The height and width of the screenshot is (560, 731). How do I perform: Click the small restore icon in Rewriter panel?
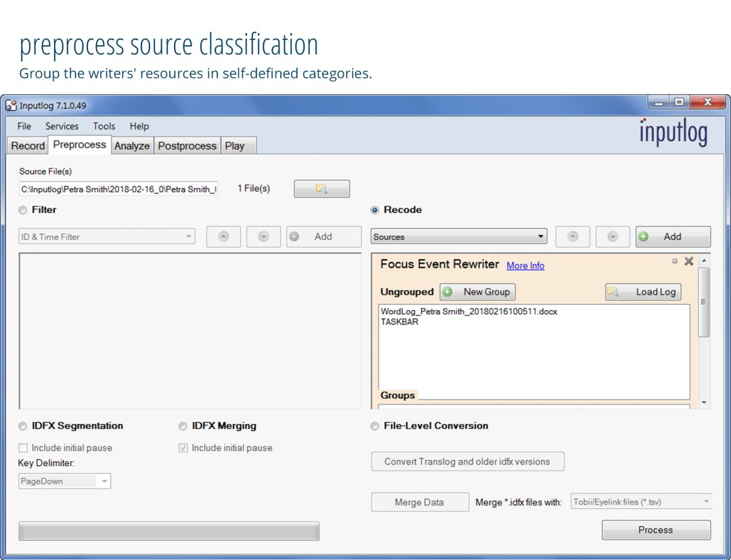(674, 261)
